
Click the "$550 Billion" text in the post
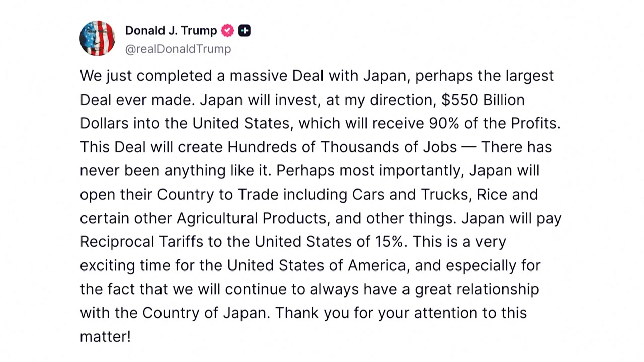pos(483,100)
